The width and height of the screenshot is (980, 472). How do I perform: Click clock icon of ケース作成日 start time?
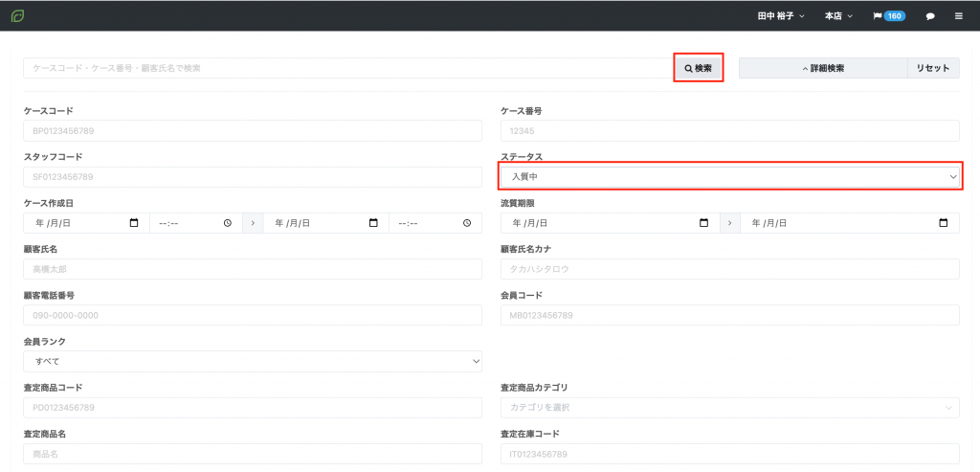[x=228, y=223]
